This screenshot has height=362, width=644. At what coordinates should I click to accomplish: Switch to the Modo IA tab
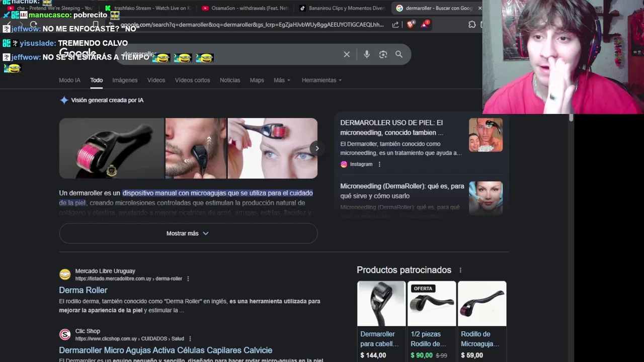click(69, 80)
